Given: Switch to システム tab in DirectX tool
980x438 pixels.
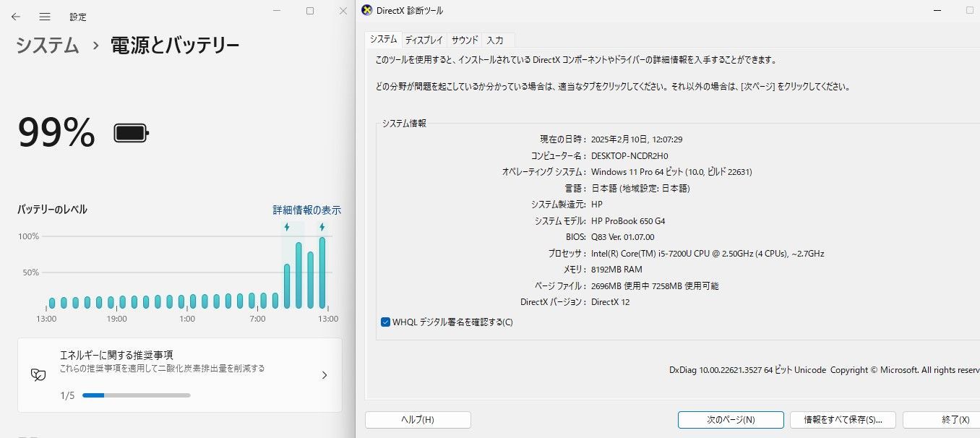Looking at the screenshot, I should click(x=383, y=40).
